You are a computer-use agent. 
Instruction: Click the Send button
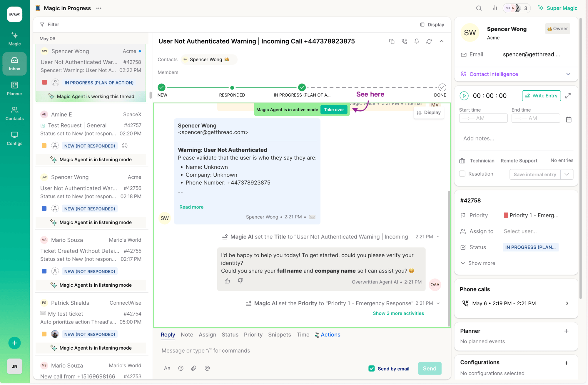pyautogui.click(x=430, y=369)
